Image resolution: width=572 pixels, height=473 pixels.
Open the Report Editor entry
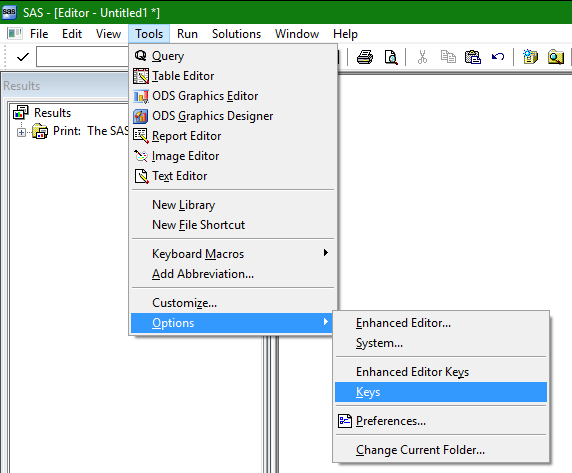233,136
